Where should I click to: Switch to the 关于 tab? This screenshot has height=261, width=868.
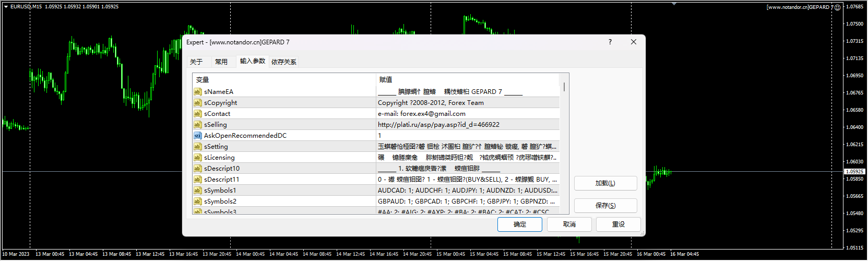point(196,62)
